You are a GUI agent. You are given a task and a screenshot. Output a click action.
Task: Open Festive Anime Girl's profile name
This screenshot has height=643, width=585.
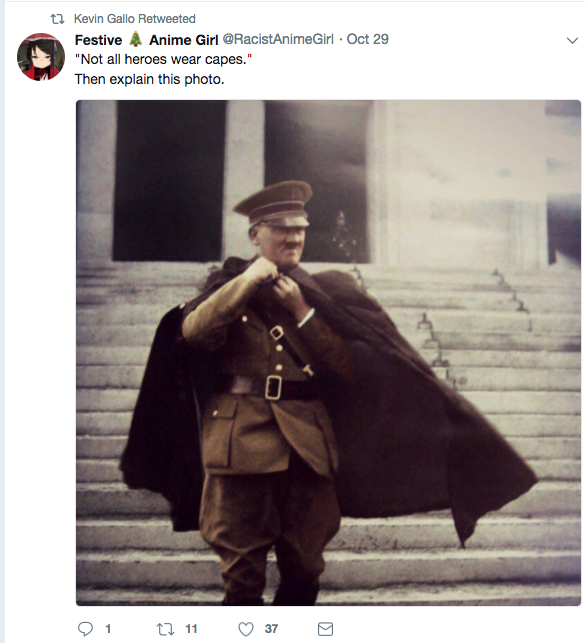pos(146,40)
